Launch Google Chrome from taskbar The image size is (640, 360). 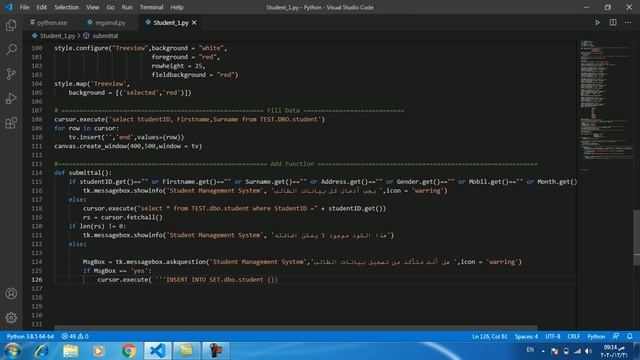tap(128, 351)
